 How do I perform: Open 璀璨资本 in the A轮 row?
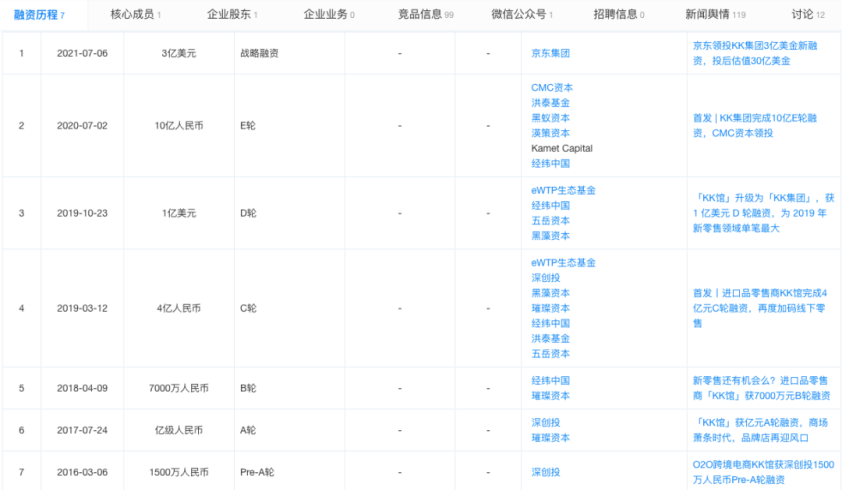[x=550, y=437]
